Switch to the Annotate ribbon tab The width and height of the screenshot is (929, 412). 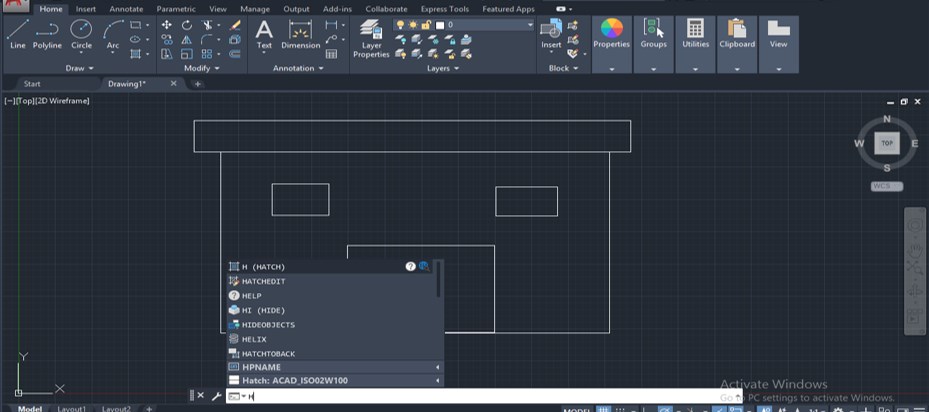[126, 9]
